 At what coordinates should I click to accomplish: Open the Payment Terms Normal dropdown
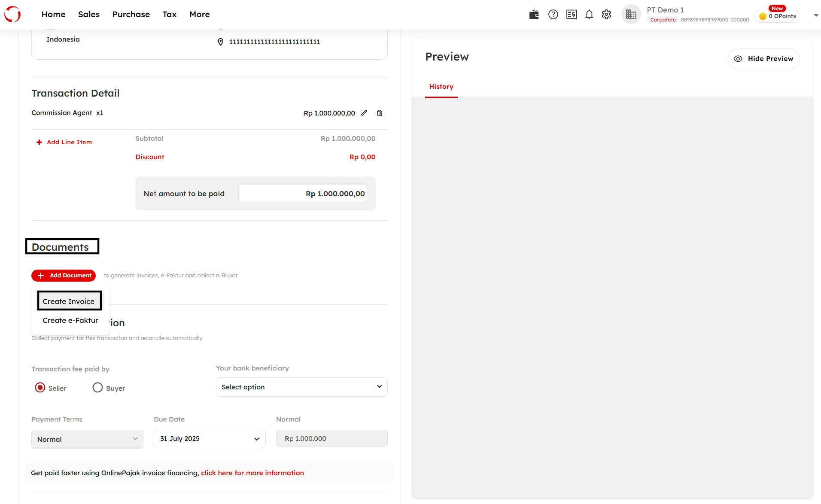pyautogui.click(x=87, y=439)
